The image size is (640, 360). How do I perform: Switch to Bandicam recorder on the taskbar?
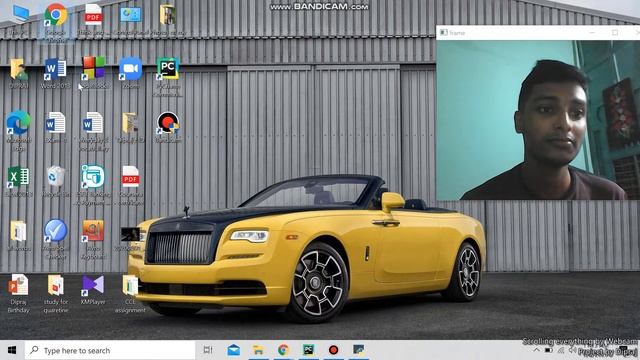[333, 350]
